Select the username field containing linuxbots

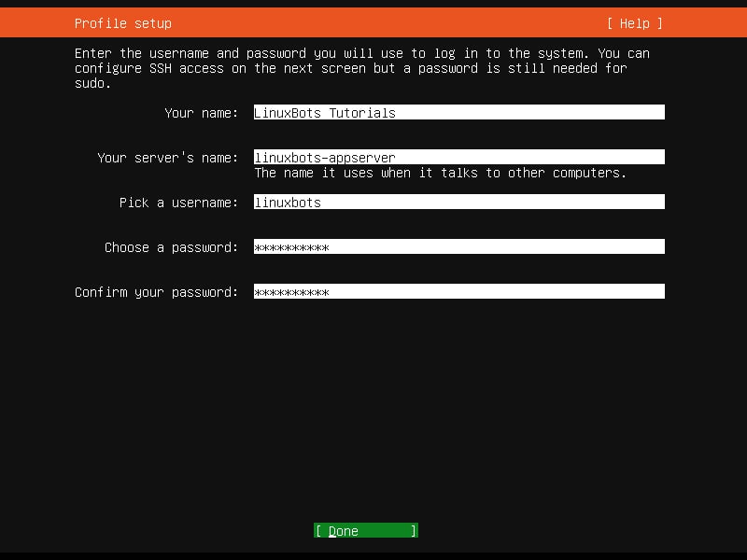(x=458, y=201)
